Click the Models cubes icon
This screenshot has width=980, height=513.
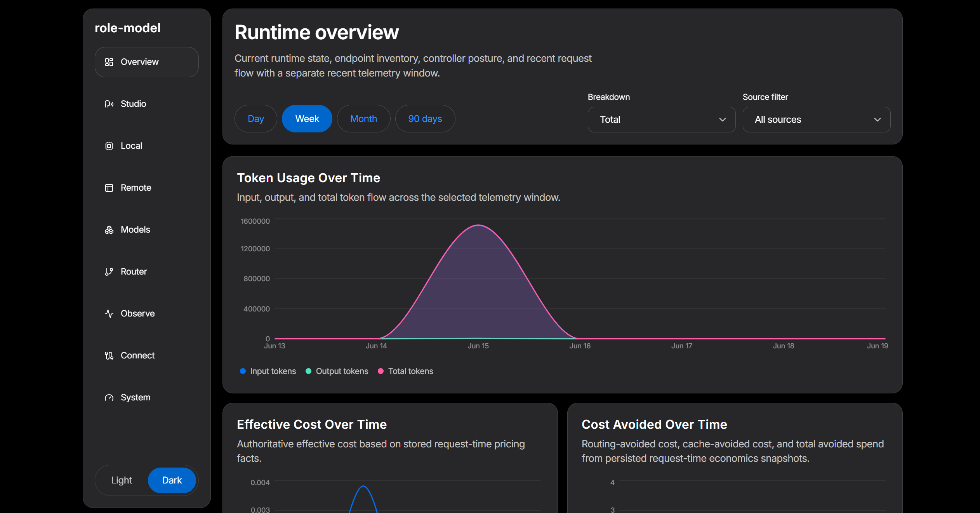click(x=109, y=230)
